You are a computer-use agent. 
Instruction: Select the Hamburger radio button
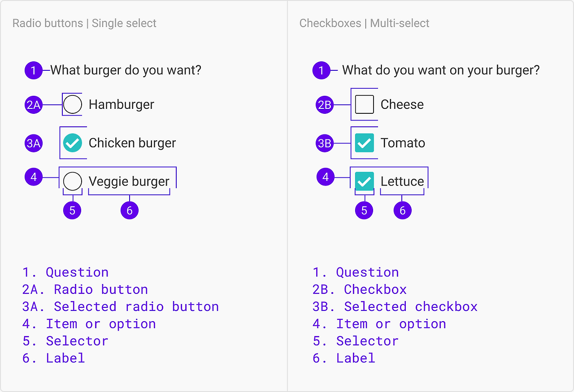point(72,104)
